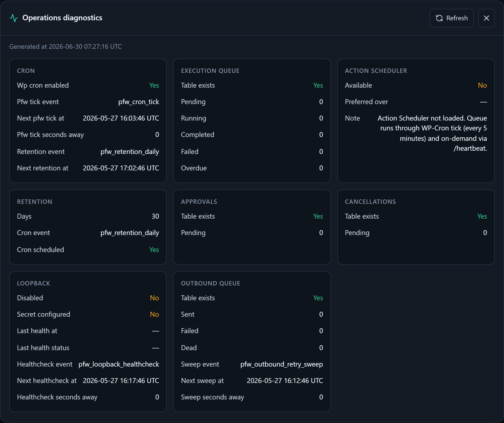This screenshot has width=504, height=423.
Task: Click the Preferred over label
Action: pos(366,102)
